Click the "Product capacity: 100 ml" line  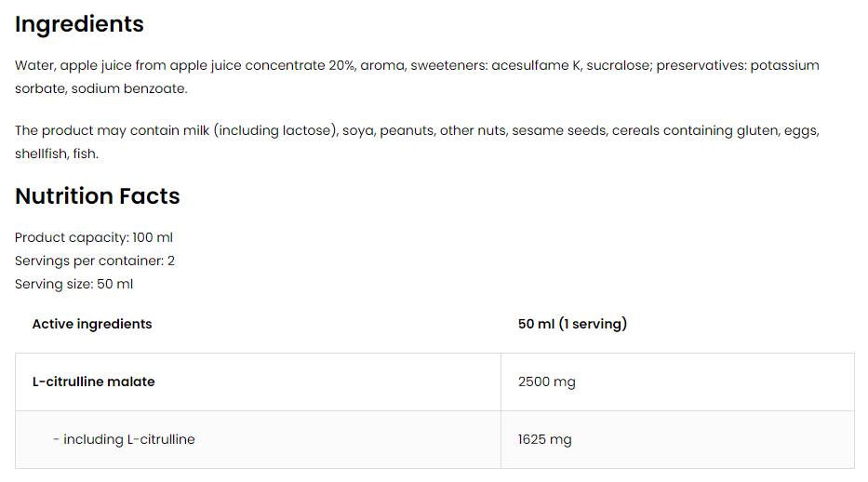[x=94, y=238]
